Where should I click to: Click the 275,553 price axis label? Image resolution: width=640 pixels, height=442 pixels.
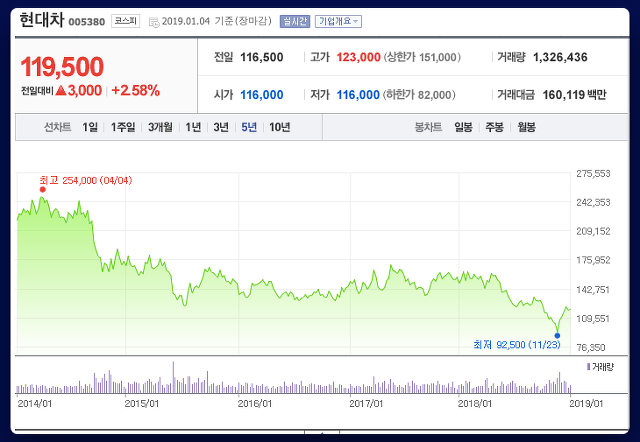tap(593, 173)
